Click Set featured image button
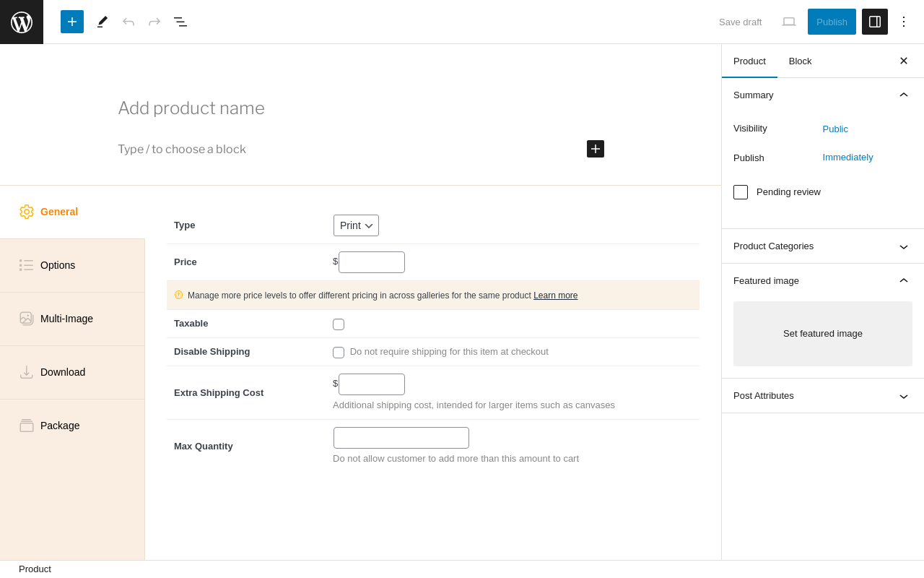The height and width of the screenshot is (578, 924). pos(823,334)
